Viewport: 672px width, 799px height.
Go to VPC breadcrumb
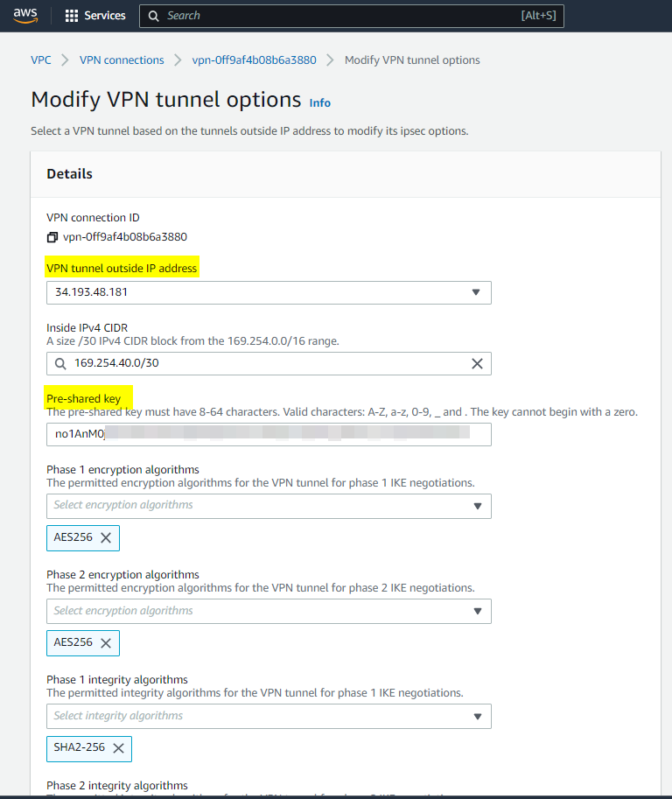(x=41, y=60)
